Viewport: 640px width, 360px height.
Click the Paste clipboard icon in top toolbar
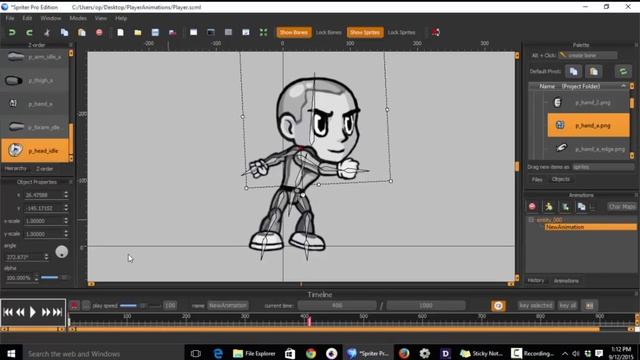point(82,32)
